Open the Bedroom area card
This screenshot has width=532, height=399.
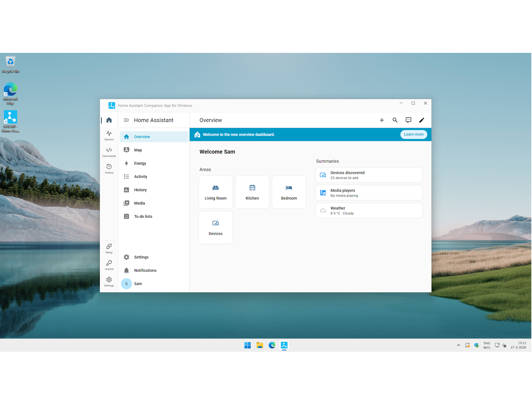[289, 192]
